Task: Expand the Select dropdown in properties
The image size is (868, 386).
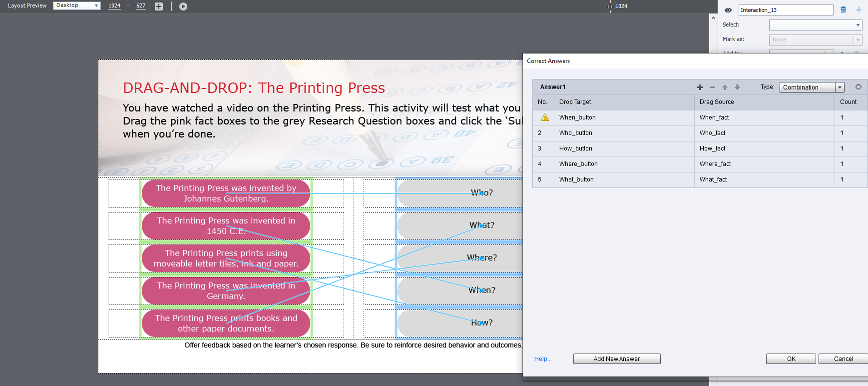Action: [x=815, y=25]
